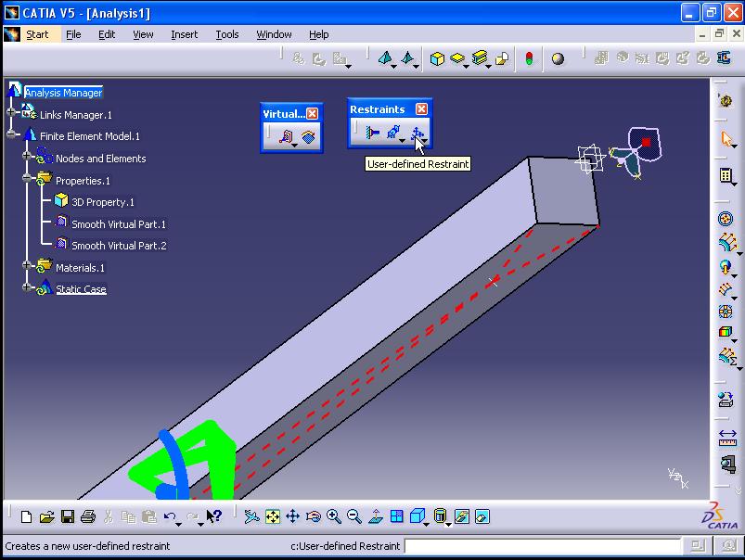
Task: Toggle Fly Mode navigation
Action: 251,516
